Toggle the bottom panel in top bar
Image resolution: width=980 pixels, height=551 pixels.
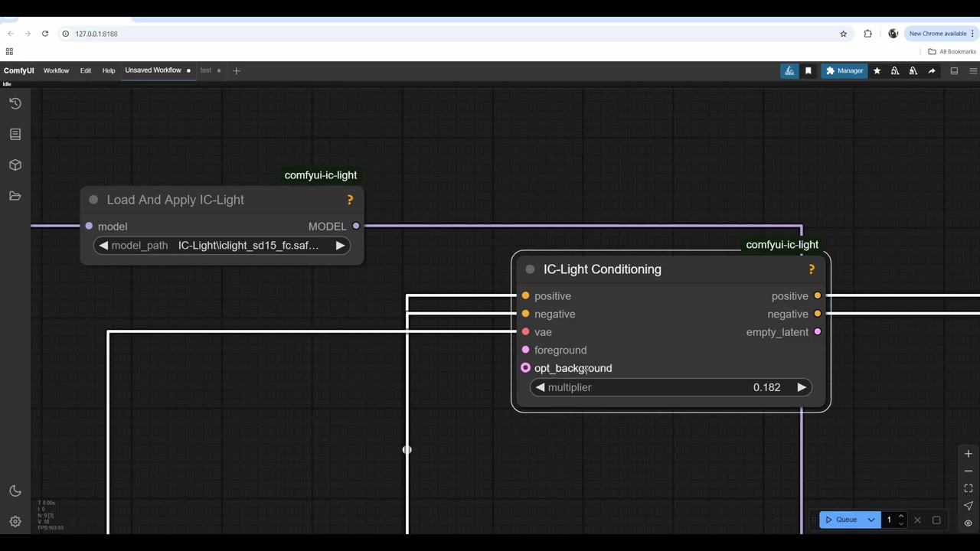point(954,71)
